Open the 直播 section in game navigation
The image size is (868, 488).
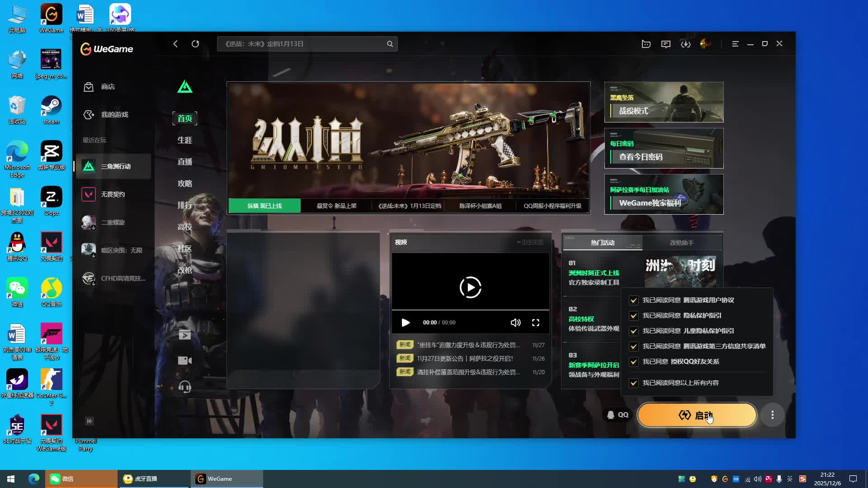coord(184,162)
